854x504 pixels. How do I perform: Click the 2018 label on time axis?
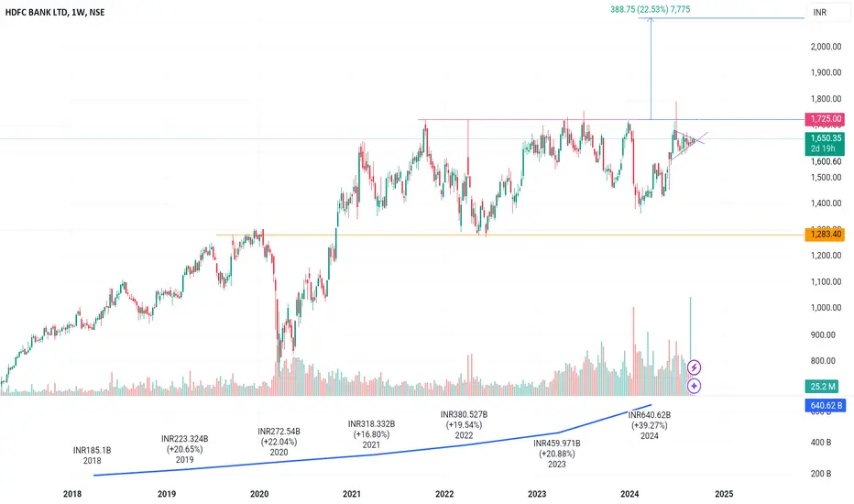click(72, 494)
